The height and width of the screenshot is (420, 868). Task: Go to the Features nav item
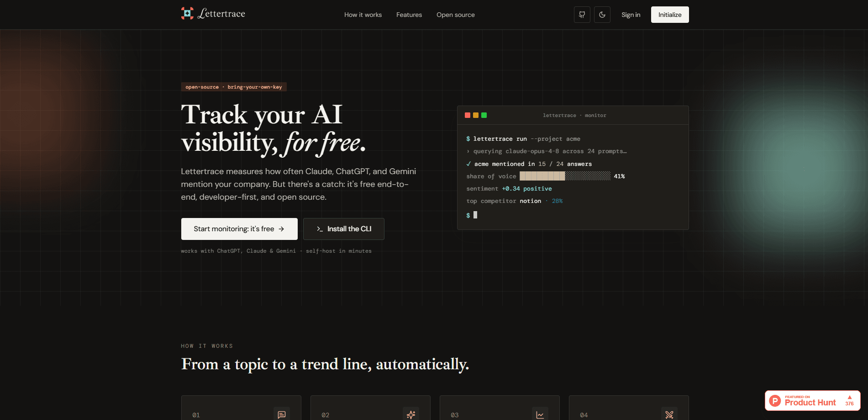[x=409, y=15]
